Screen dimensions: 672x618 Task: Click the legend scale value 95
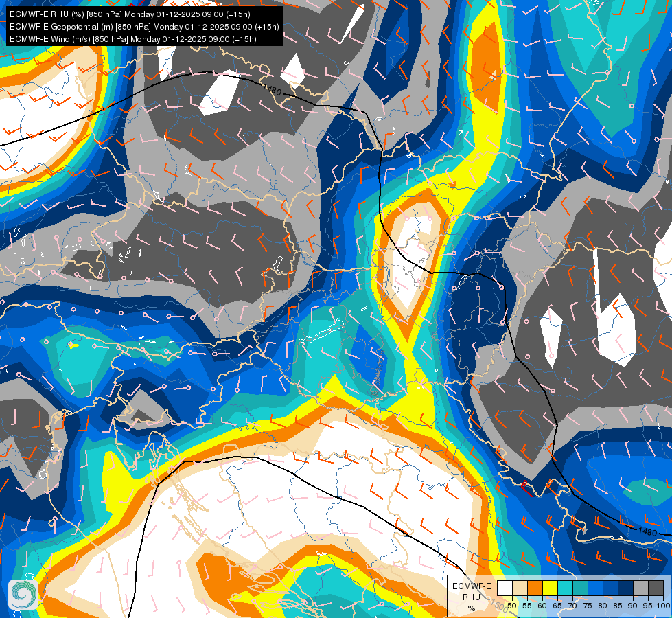(x=649, y=606)
